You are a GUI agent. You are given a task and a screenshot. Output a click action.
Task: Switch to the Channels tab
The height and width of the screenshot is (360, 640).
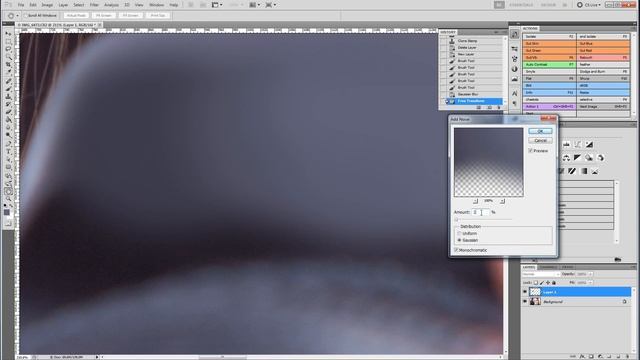point(548,267)
